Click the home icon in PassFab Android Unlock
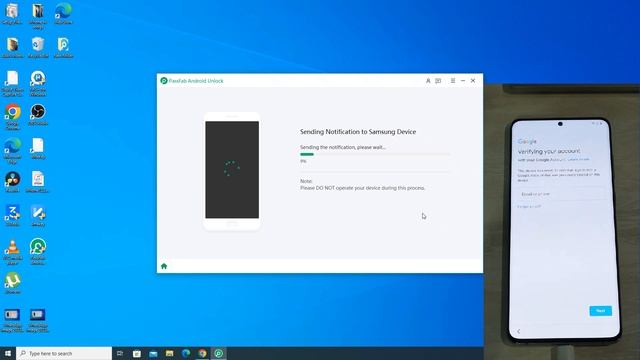The width and height of the screenshot is (640, 360). click(164, 266)
